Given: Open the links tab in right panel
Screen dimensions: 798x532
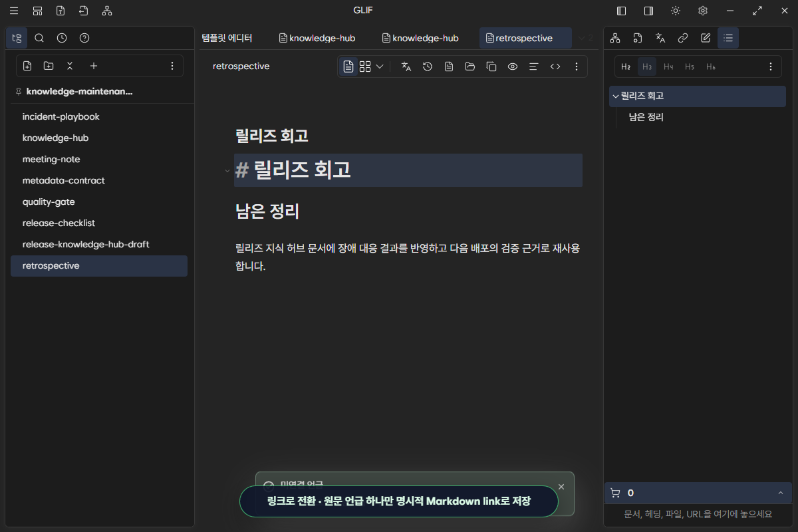Looking at the screenshot, I should point(683,38).
